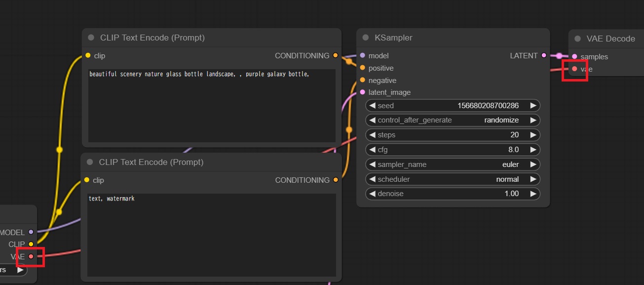
Task: Click the VAE output port on loader node
Action: (x=31, y=256)
